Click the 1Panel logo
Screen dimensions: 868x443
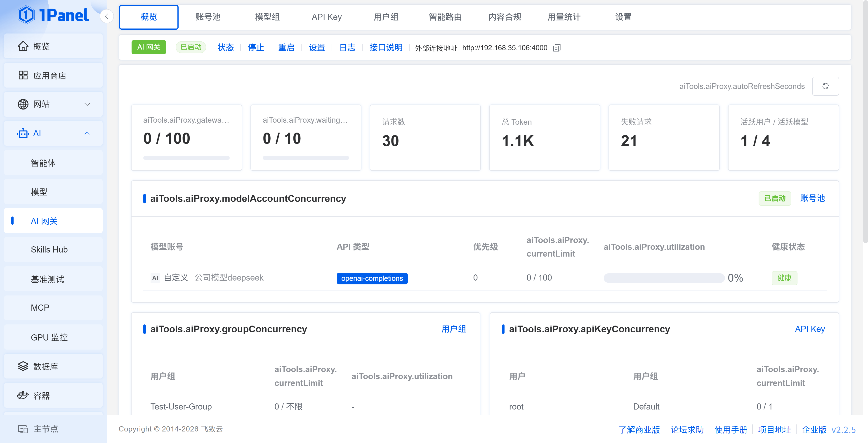[53, 15]
